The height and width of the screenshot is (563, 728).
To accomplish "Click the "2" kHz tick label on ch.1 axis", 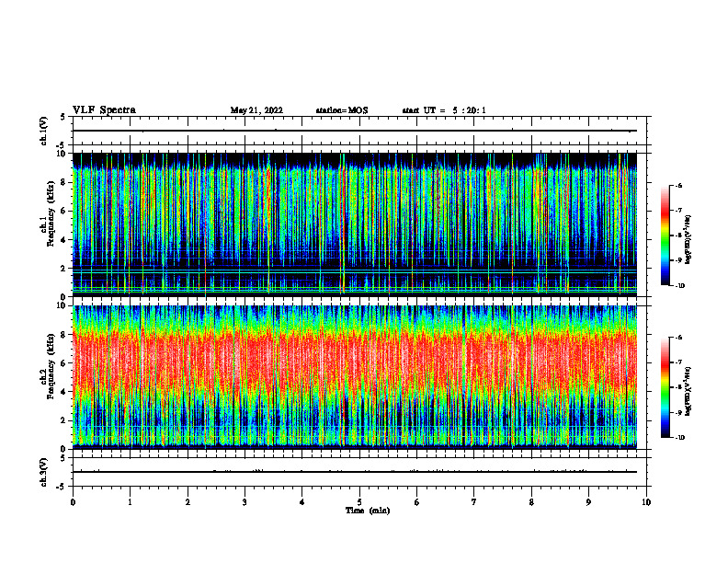I will coord(64,268).
